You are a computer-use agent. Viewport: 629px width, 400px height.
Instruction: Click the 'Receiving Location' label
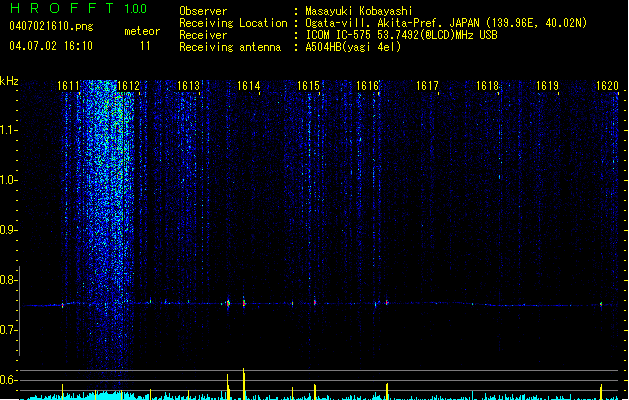[x=233, y=23]
